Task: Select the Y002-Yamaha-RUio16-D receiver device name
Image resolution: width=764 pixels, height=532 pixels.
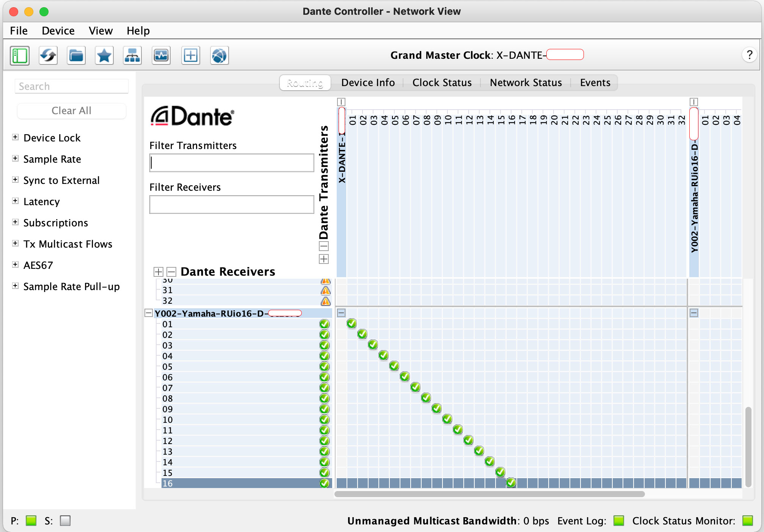Action: point(228,313)
